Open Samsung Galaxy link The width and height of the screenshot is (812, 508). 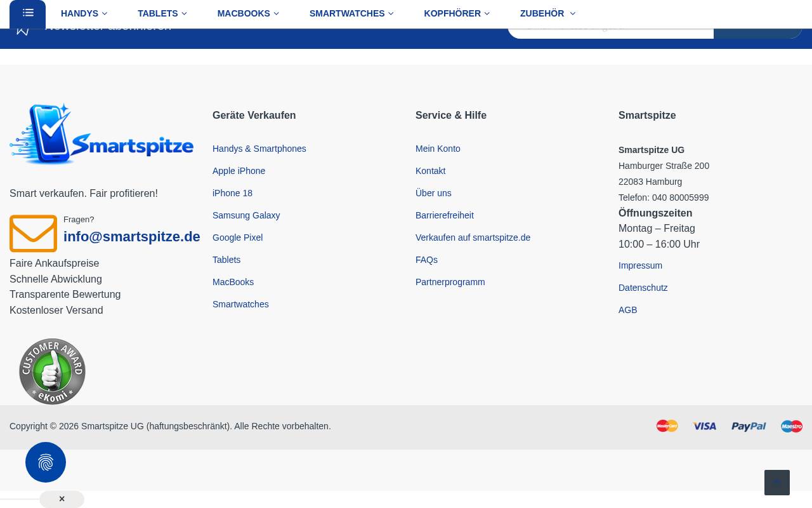click(246, 215)
